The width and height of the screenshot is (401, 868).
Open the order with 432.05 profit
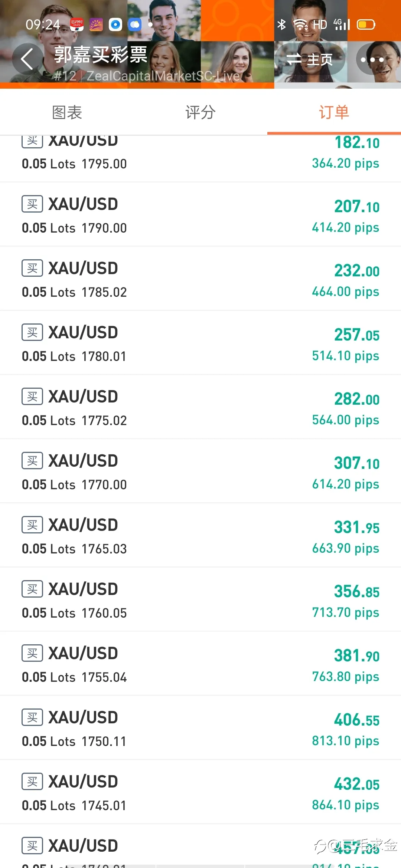[x=200, y=792]
